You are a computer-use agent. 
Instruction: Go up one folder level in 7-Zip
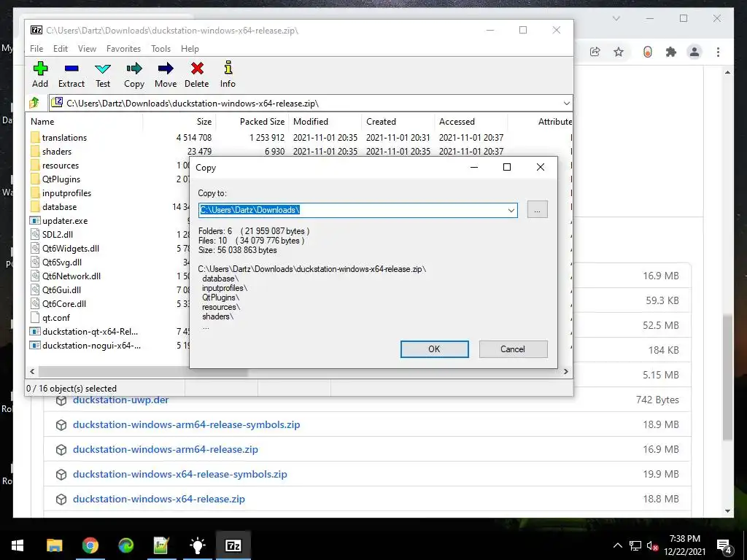tap(34, 103)
